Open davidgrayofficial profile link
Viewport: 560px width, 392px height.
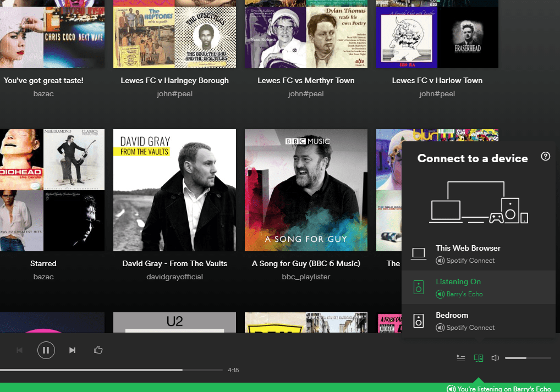tap(174, 277)
